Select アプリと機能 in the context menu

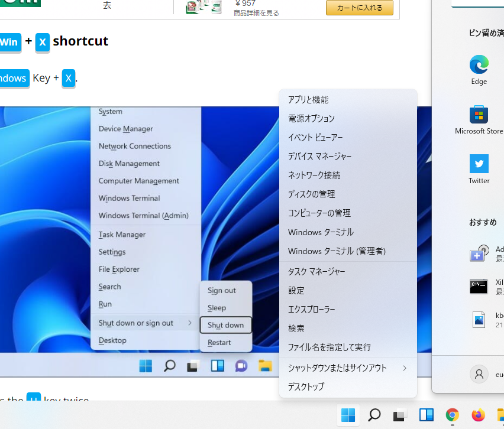tap(308, 99)
